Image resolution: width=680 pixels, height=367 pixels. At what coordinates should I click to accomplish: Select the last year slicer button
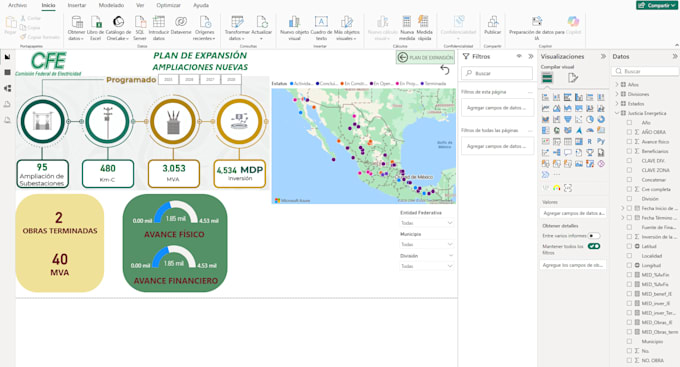pyautogui.click(x=231, y=79)
